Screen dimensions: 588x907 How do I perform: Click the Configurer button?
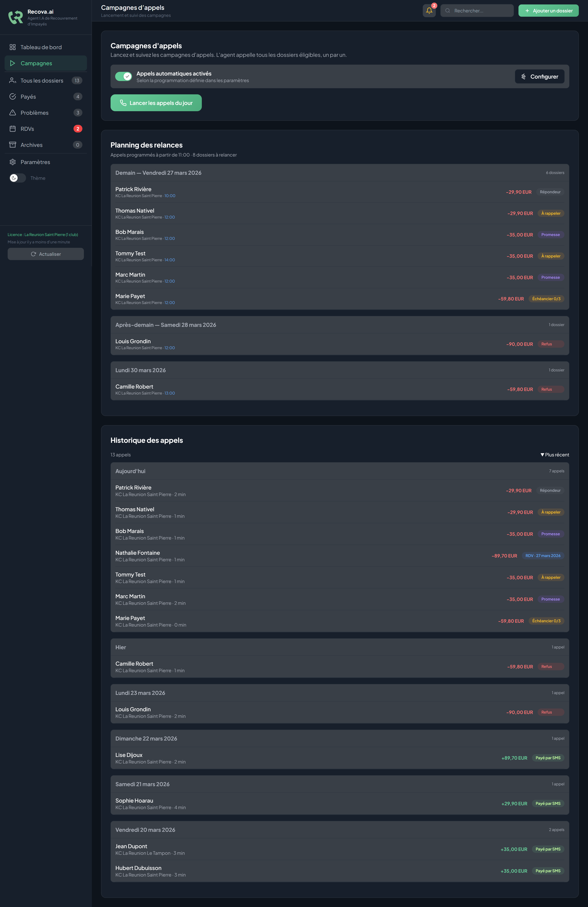tap(540, 77)
